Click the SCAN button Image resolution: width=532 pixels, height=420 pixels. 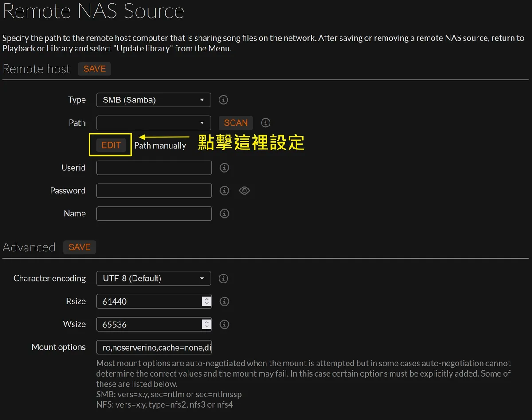point(236,123)
